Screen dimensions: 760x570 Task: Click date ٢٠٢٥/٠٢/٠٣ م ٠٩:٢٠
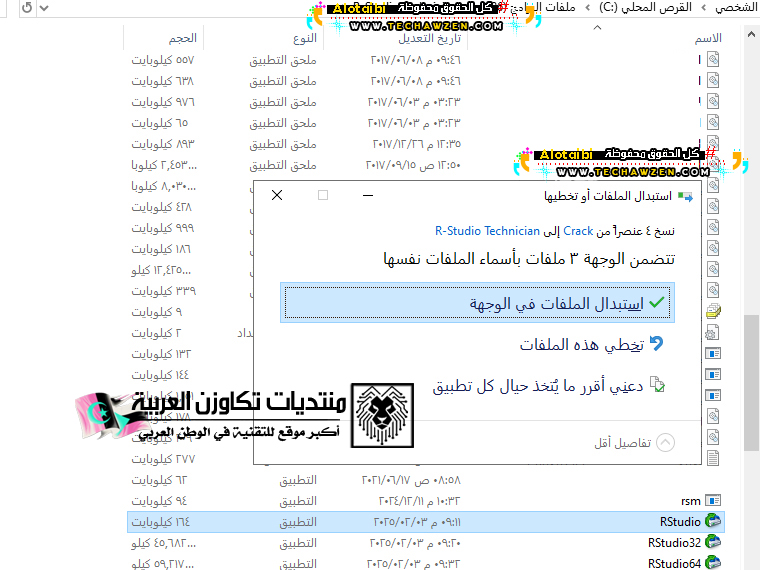coord(415,543)
